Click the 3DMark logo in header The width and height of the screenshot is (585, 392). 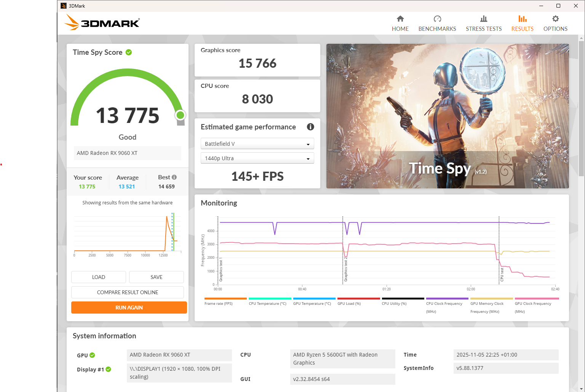coord(102,22)
